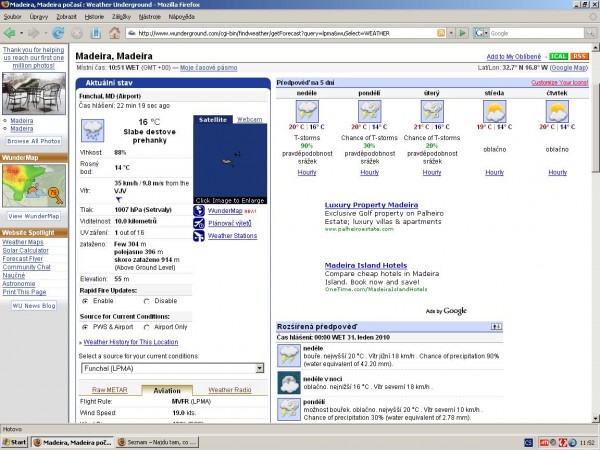This screenshot has width=600, height=450.
Task: Click Customize Your Icons link
Action: (559, 83)
